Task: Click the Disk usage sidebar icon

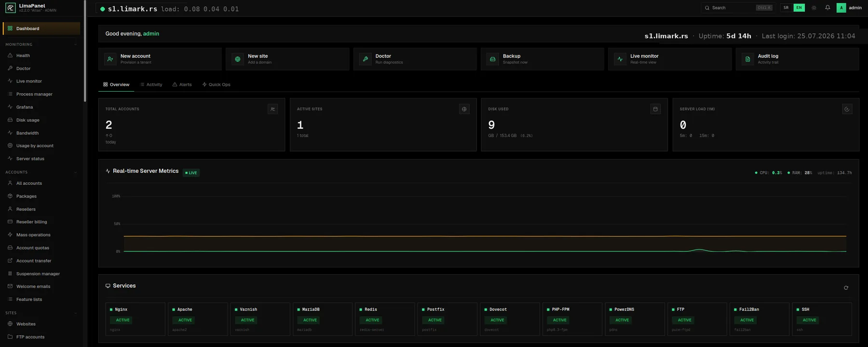Action: click(x=10, y=120)
